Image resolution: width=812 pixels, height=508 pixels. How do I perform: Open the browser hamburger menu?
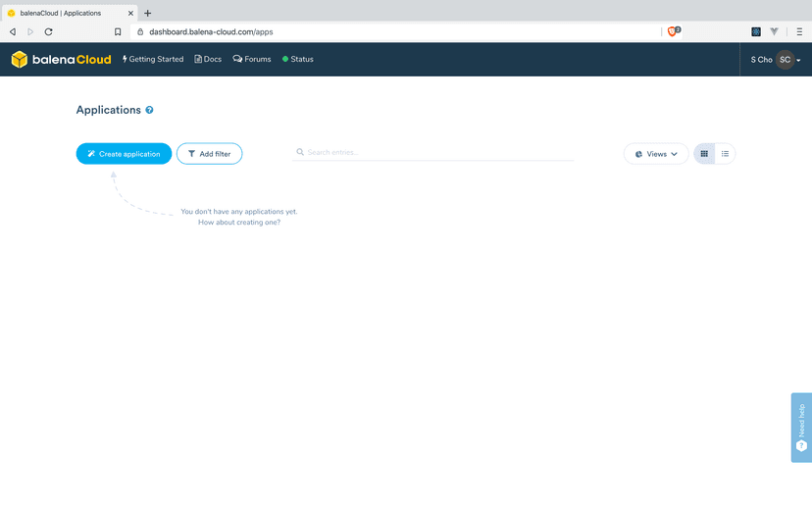[x=799, y=31]
